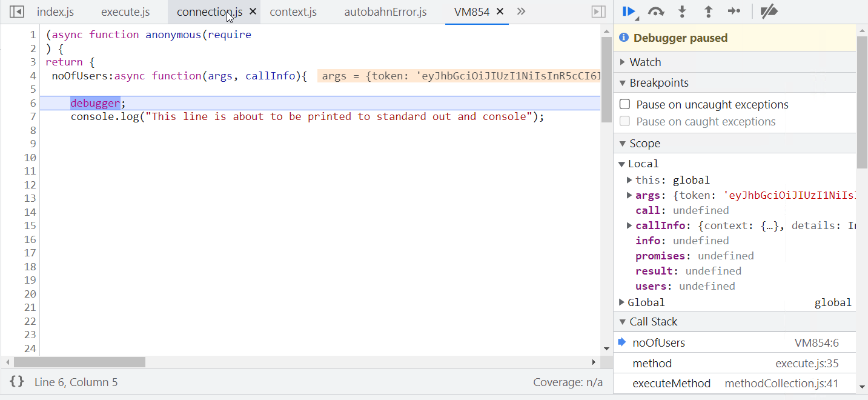
Task: Close the VM854 tab
Action: pyautogui.click(x=500, y=12)
